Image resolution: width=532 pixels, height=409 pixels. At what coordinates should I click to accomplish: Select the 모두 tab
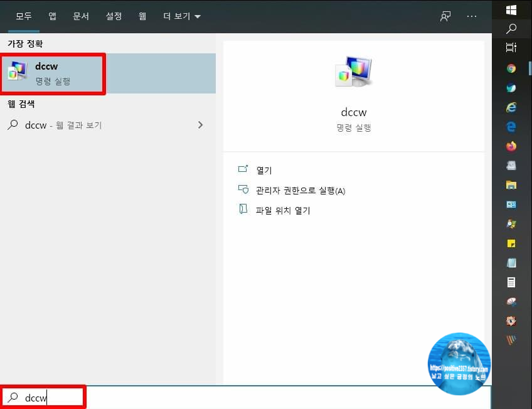tap(24, 16)
